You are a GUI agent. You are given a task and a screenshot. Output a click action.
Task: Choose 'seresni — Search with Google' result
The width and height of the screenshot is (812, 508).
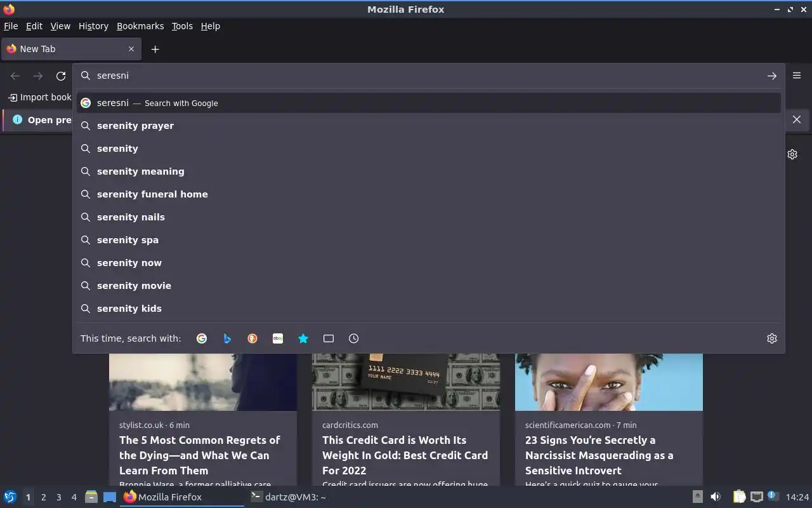pyautogui.click(x=429, y=103)
